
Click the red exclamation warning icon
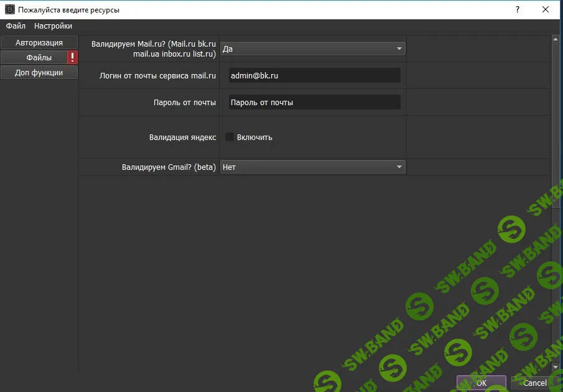coord(73,57)
